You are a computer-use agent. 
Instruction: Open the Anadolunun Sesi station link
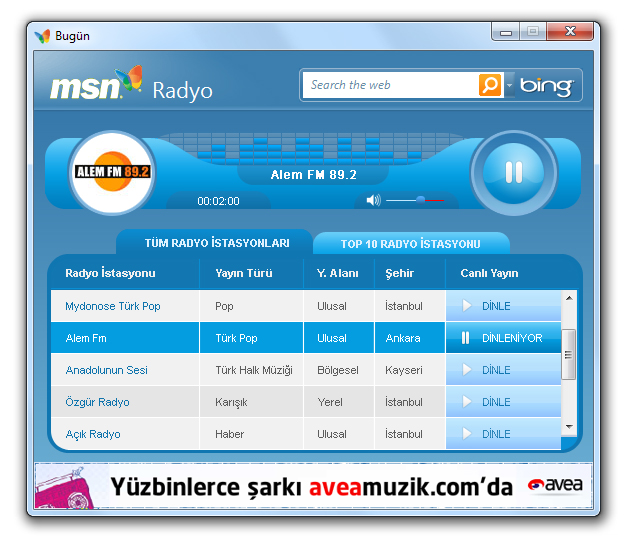pos(107,370)
